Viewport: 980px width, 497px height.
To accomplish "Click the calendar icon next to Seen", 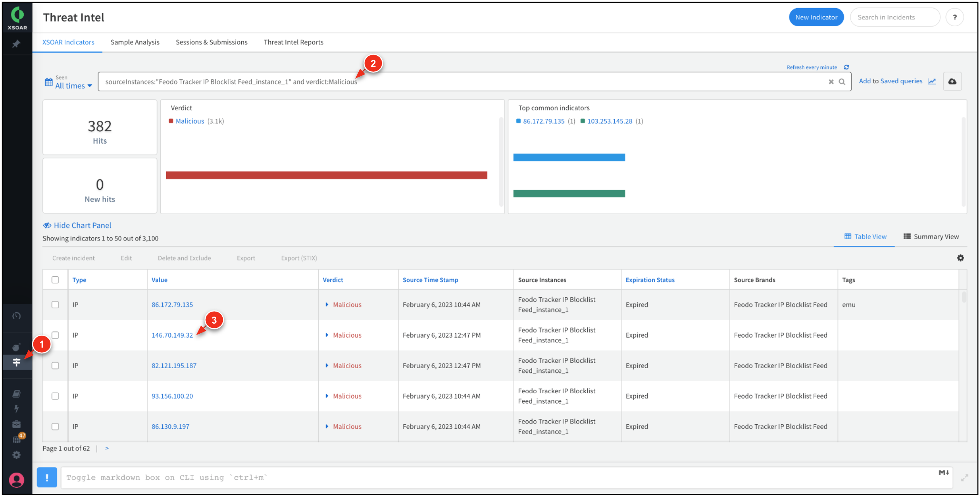I will pyautogui.click(x=48, y=82).
